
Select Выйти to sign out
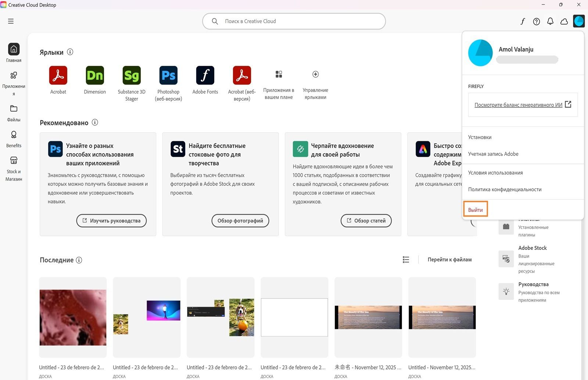click(x=476, y=210)
